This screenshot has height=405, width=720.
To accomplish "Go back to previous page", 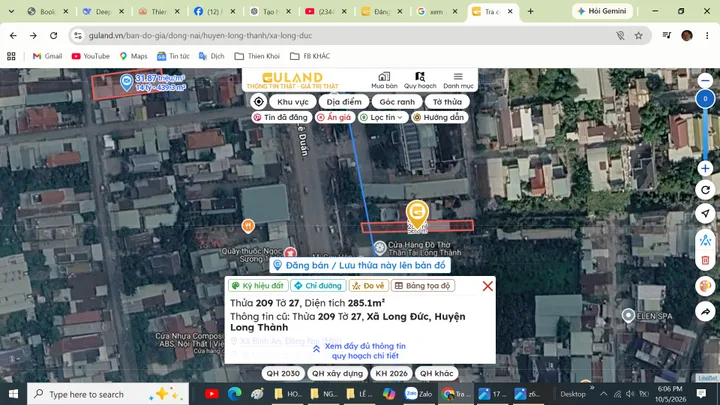I will click(x=13, y=35).
